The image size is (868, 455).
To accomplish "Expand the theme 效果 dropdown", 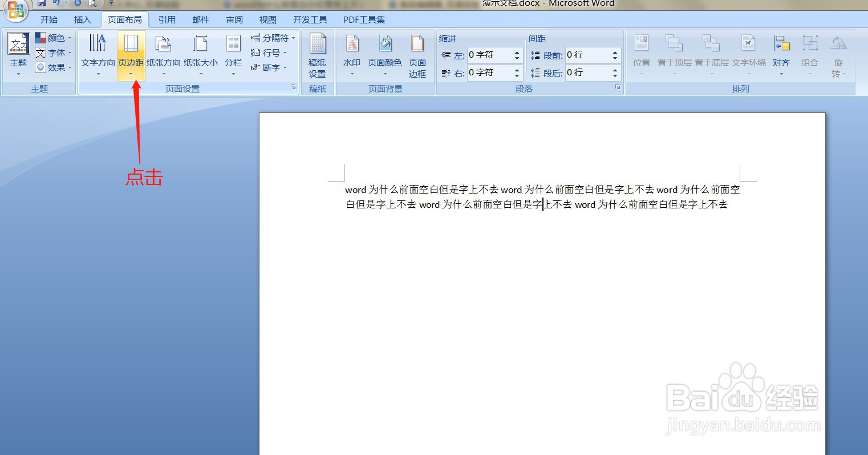I will (x=54, y=67).
